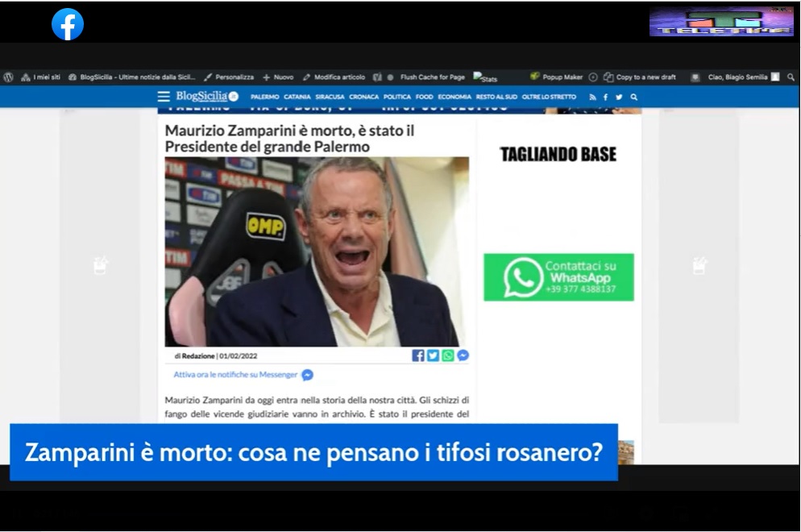
Task: Share article through WhatsApp icon
Action: (448, 355)
